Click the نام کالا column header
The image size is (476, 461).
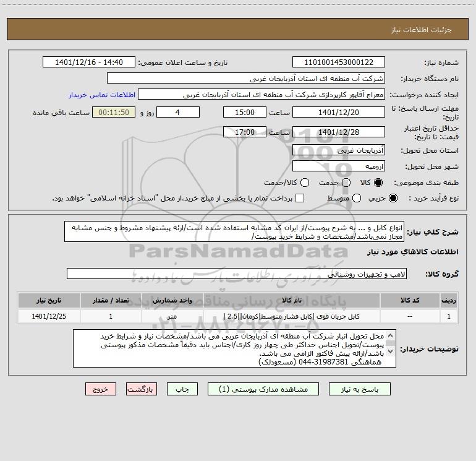[291, 300]
